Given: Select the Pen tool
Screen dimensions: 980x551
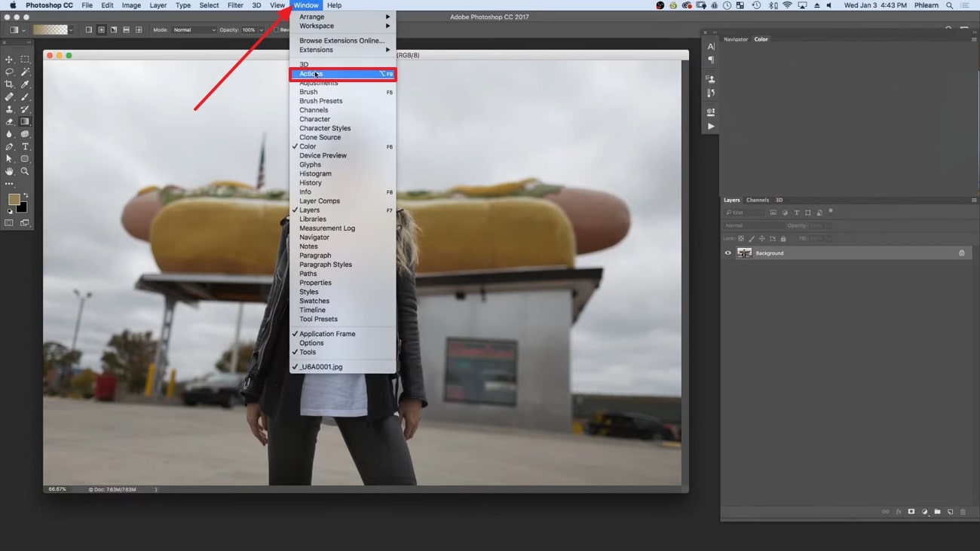Looking at the screenshot, I should [9, 147].
